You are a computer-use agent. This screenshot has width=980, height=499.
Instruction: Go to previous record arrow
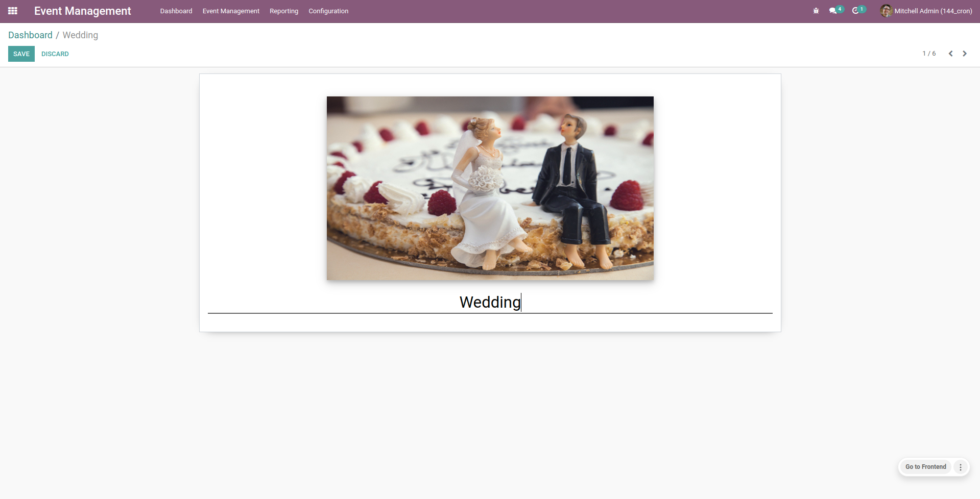tap(950, 54)
